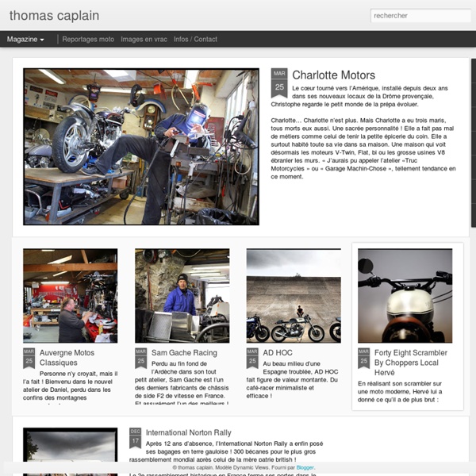Open the Images en vrac page
The width and height of the screenshot is (476, 476).
pyautogui.click(x=144, y=39)
